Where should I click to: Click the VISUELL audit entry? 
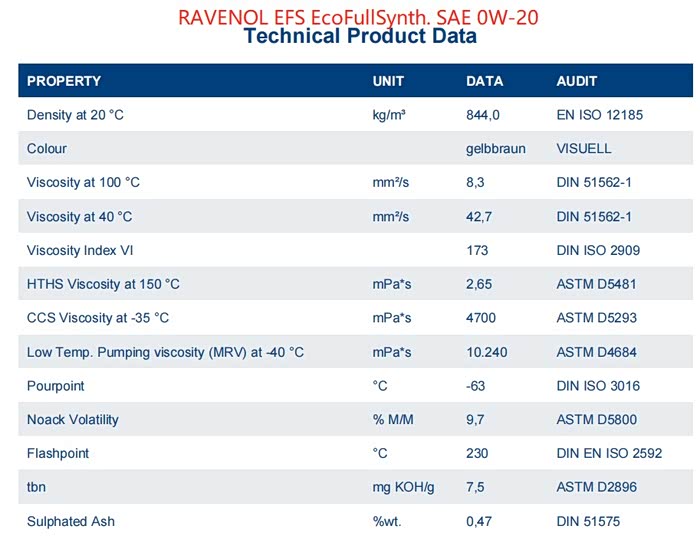583,149
